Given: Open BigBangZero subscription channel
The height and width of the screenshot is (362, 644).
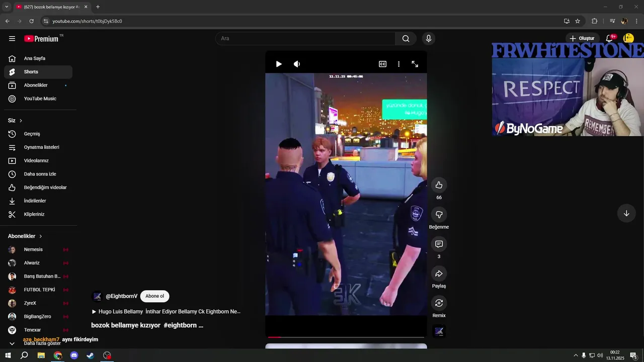Looking at the screenshot, I should pyautogui.click(x=38, y=317).
